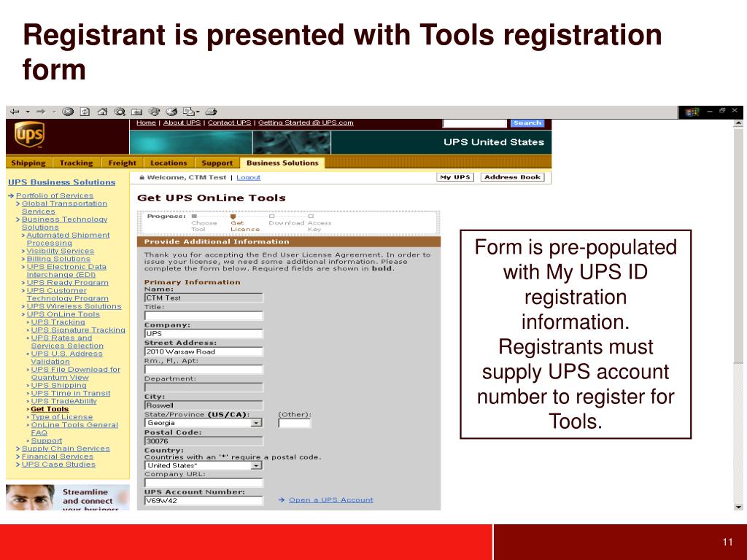Click the browser Home icon
747x560 pixels.
coord(102,112)
